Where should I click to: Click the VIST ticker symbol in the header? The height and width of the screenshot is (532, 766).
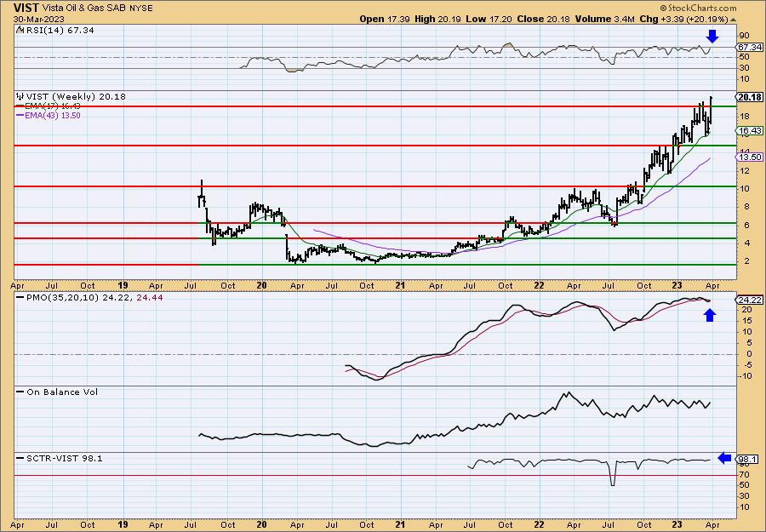click(26, 8)
